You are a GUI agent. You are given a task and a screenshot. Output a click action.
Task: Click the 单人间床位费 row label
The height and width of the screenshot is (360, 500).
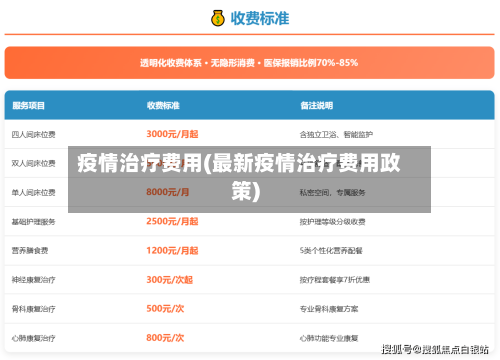pyautogui.click(x=34, y=192)
